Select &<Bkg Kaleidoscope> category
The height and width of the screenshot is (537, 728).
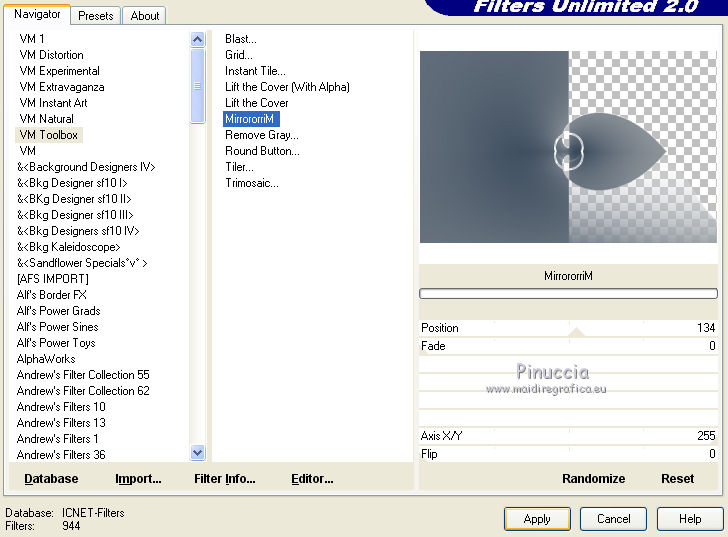[69, 247]
